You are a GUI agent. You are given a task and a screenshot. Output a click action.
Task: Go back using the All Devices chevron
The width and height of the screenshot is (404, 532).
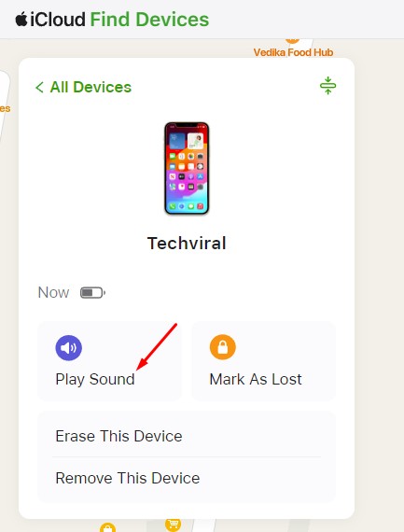tap(39, 87)
